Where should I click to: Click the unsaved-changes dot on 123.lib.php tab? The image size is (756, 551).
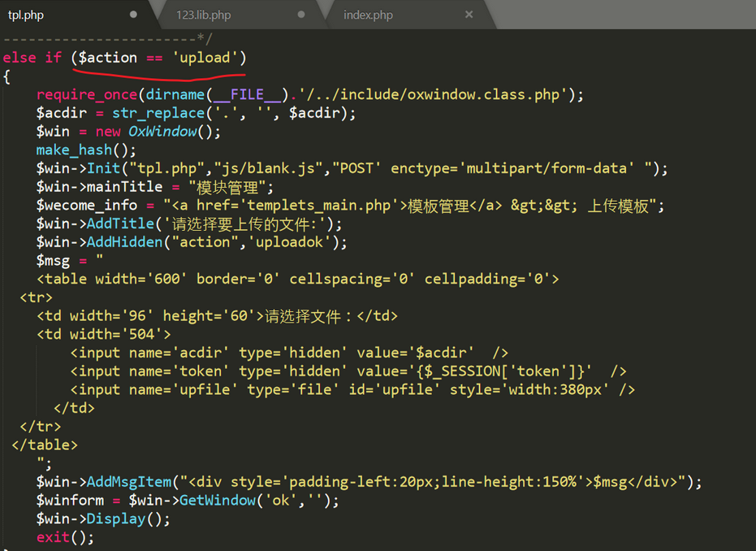pos(300,14)
